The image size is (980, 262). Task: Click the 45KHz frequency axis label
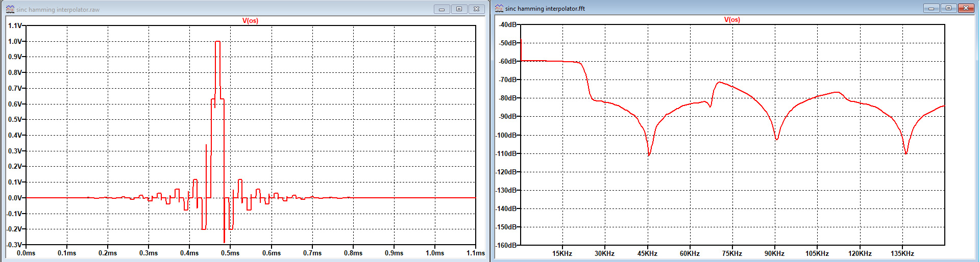[x=647, y=253]
